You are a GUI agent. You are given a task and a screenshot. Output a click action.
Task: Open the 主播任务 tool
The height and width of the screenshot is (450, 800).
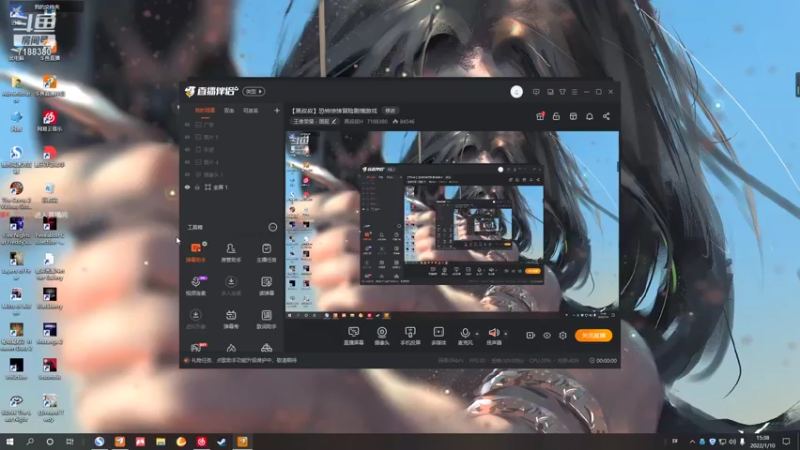(x=266, y=252)
